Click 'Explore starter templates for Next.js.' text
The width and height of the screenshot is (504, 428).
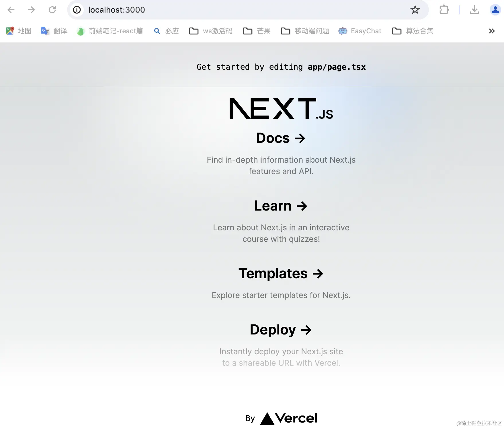(x=281, y=295)
